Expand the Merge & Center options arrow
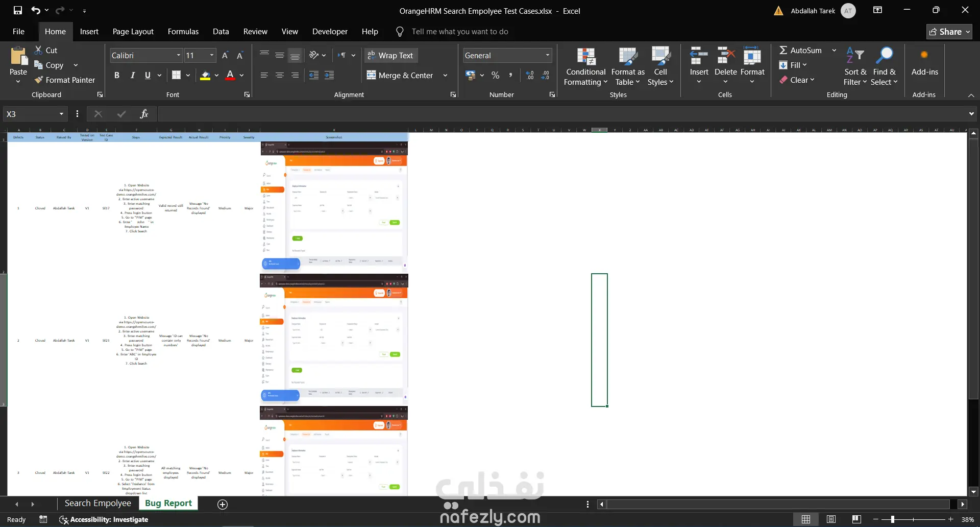 (445, 75)
